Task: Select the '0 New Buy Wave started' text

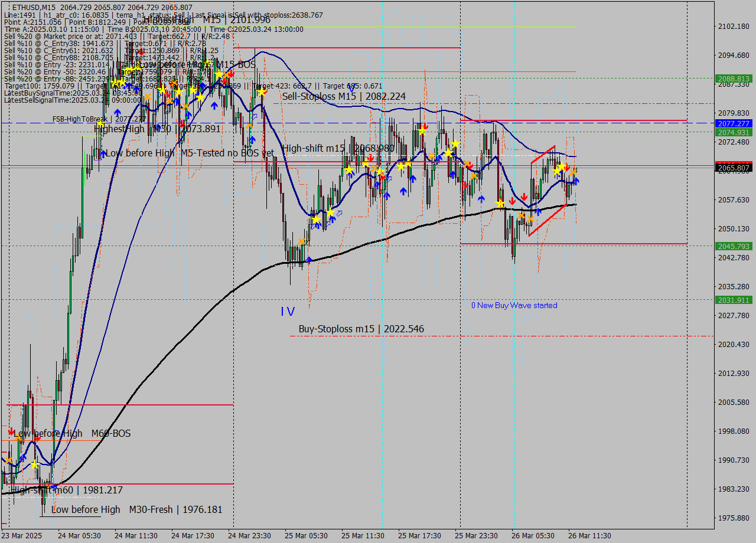Action: coord(514,305)
